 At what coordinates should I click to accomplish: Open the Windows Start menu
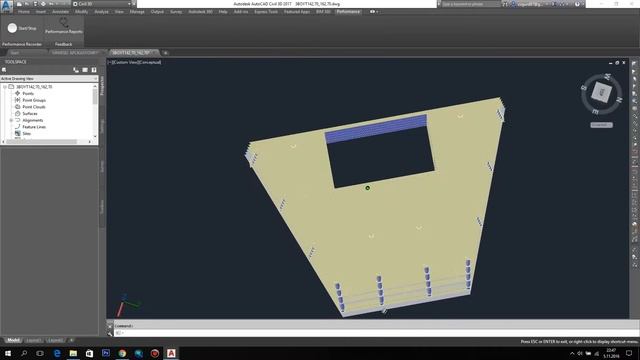click(8, 353)
